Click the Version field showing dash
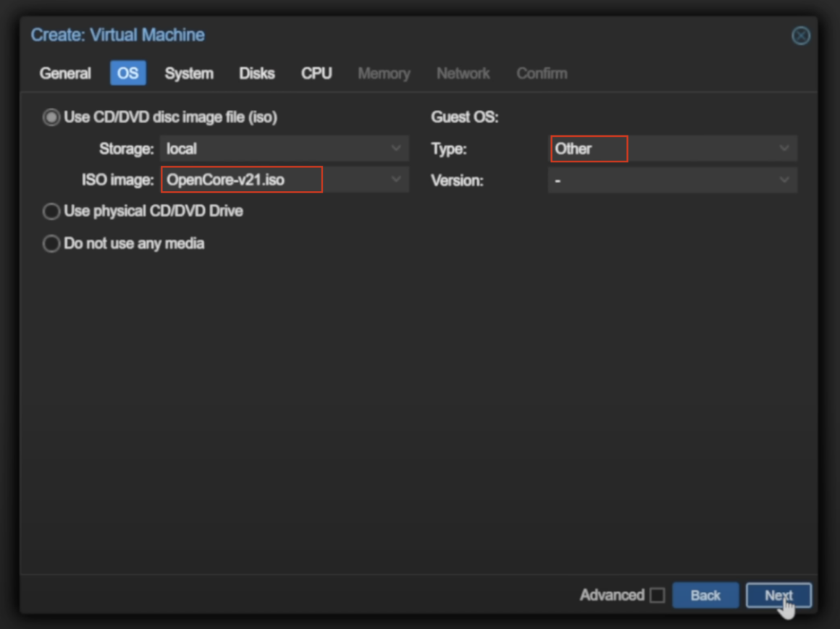The height and width of the screenshot is (629, 840). coord(672,180)
